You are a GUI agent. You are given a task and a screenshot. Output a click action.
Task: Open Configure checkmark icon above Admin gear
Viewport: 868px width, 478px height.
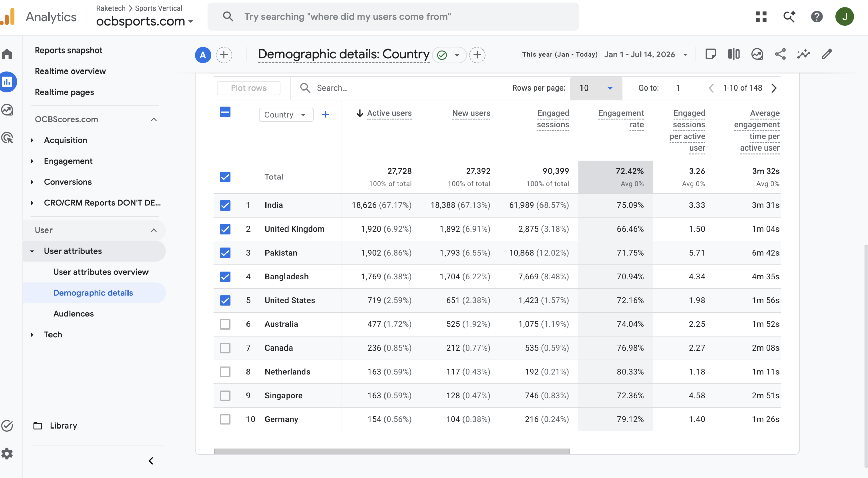(7, 426)
